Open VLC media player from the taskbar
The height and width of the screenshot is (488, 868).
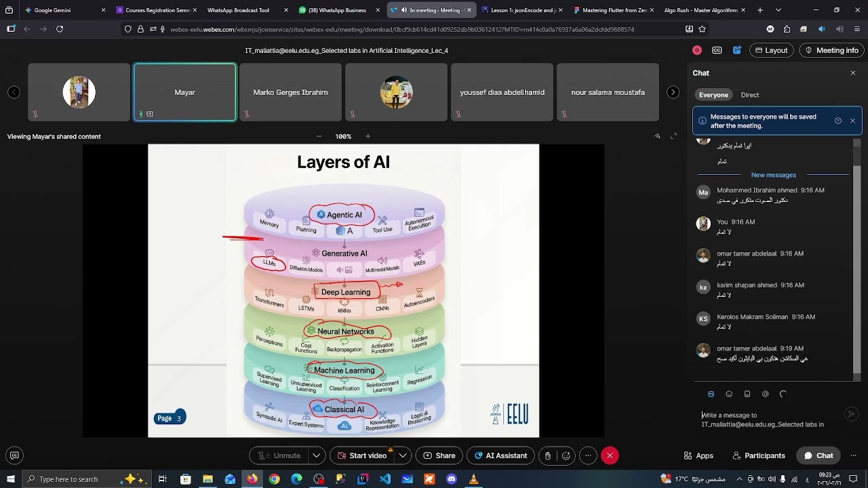pos(474,479)
